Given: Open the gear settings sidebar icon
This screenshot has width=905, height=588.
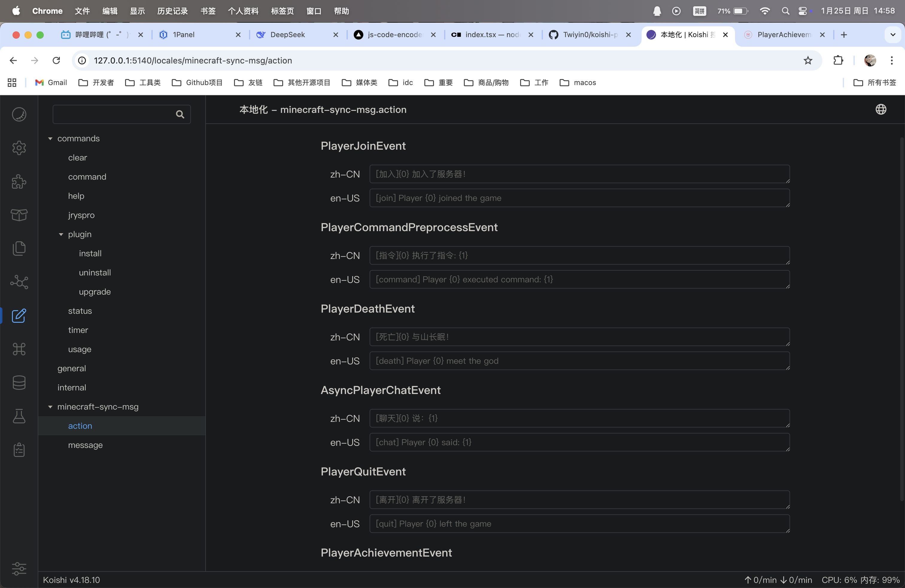Looking at the screenshot, I should 19,148.
